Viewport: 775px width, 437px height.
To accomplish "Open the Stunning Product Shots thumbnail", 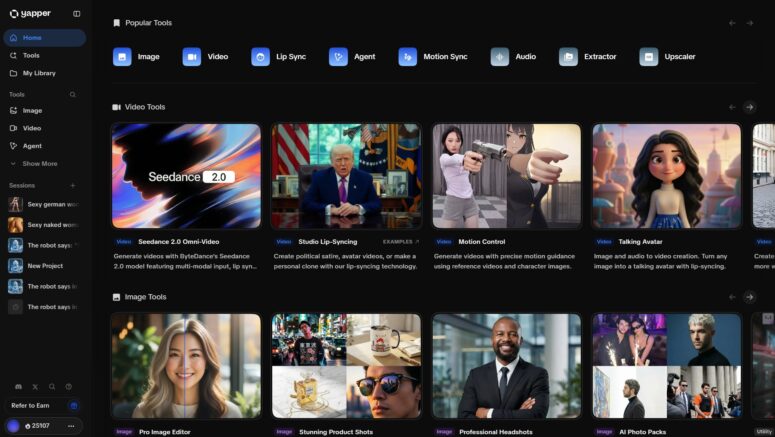I will click(x=346, y=366).
